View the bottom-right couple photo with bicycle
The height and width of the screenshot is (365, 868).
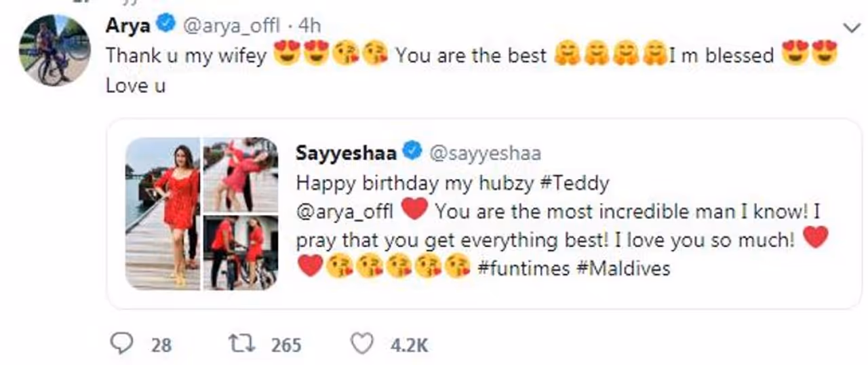(x=241, y=252)
